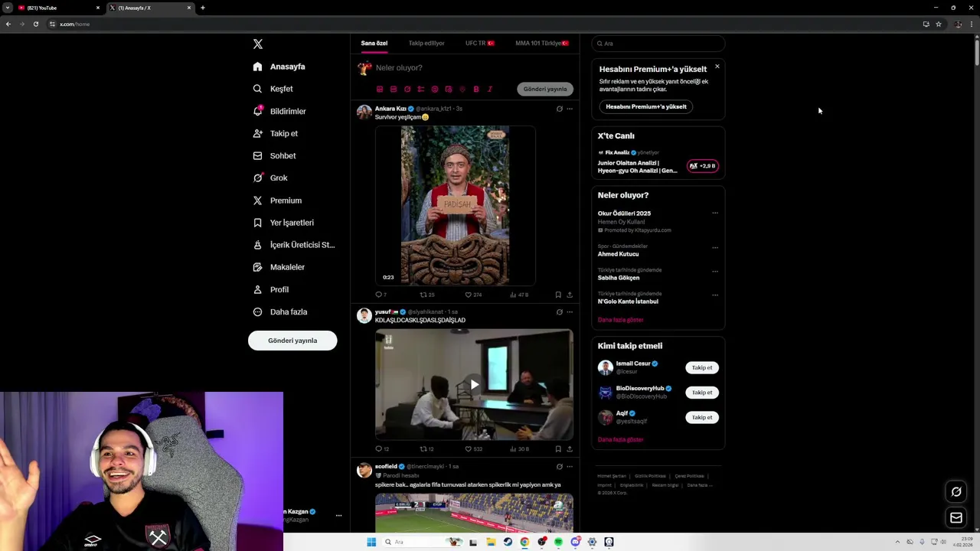This screenshot has height=551, width=980.
Task: Switch to Takip ediliyor tab
Action: tap(426, 44)
